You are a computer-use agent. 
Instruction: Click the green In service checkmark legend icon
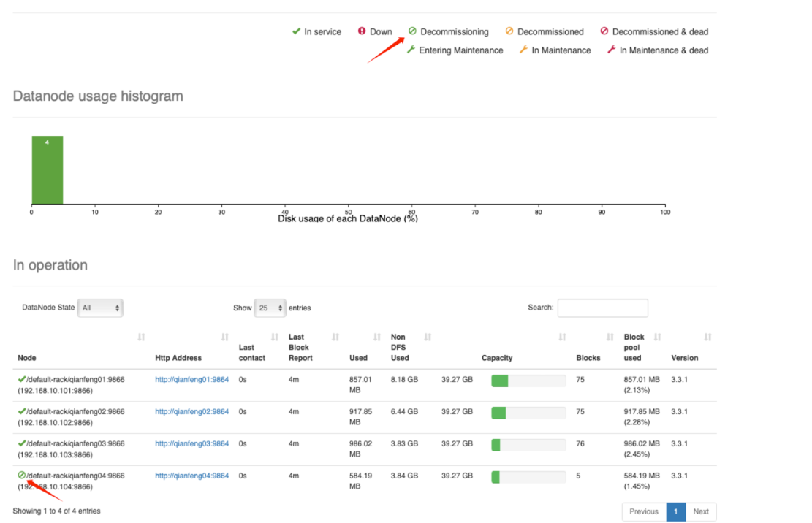tap(296, 31)
